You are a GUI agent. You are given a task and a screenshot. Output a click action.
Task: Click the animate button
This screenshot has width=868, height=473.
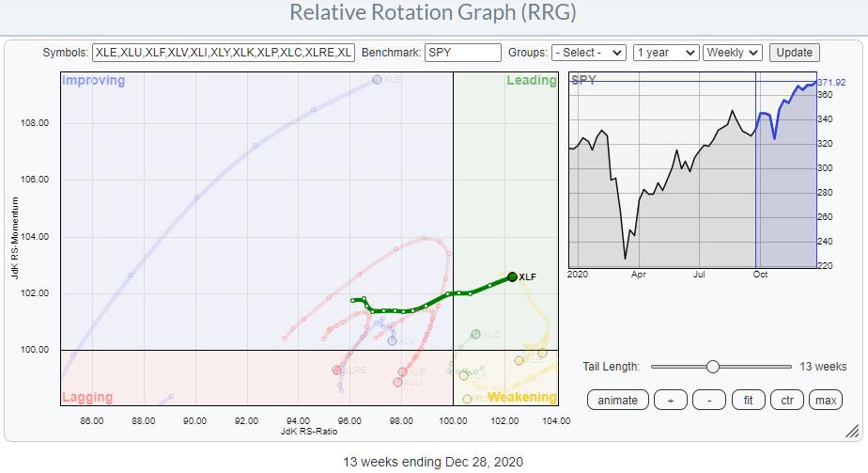pyautogui.click(x=617, y=400)
